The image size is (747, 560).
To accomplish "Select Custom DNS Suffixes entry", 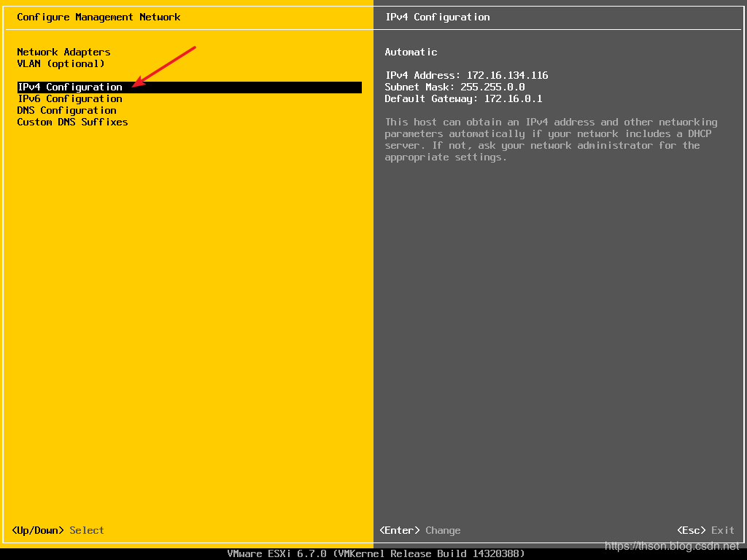I will click(x=72, y=122).
